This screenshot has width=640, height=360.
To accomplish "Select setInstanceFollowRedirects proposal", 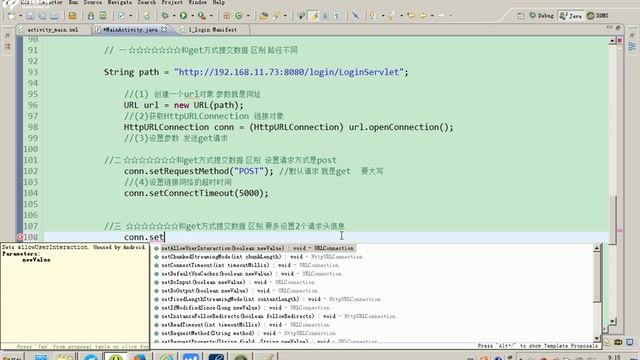I will pos(275,316).
